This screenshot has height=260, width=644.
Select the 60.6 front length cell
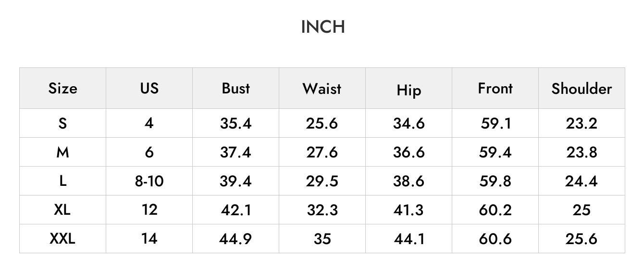point(495,239)
